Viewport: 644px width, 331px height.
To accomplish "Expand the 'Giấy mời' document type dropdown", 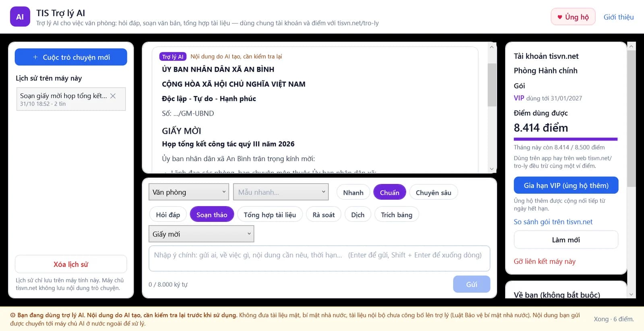I will point(201,234).
